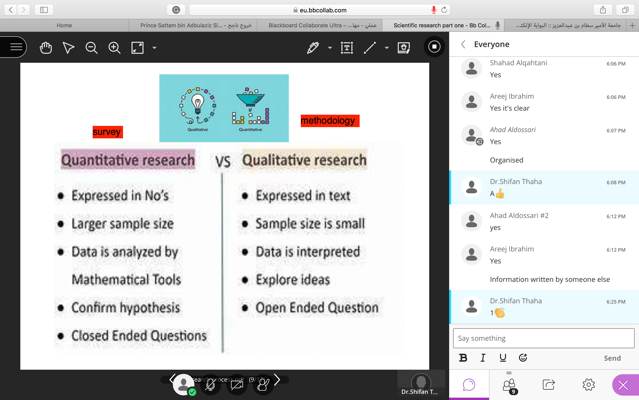Go back from Everyone chat

pos(463,44)
